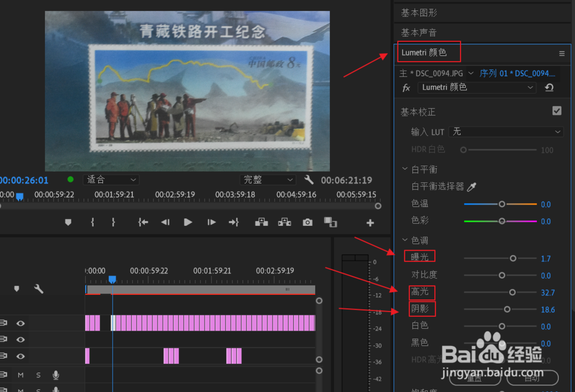Export frame with the camera icon
The image size is (575, 392).
coord(308,222)
